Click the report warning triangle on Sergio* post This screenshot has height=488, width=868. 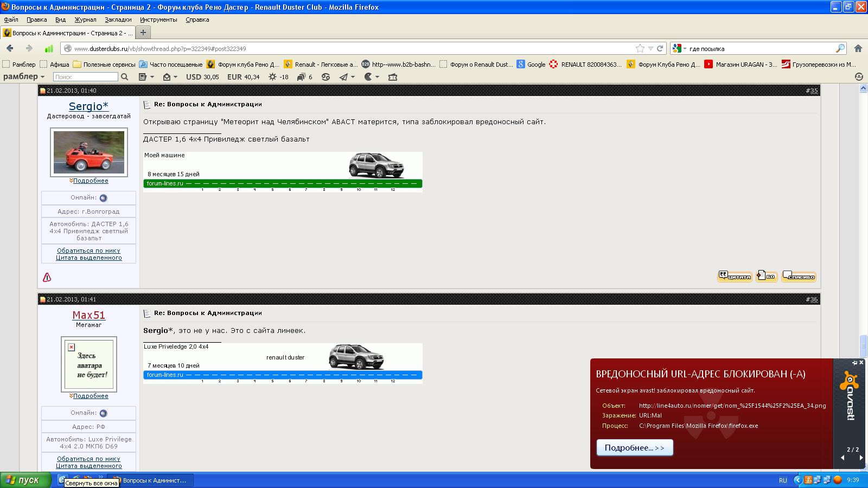pyautogui.click(x=47, y=277)
